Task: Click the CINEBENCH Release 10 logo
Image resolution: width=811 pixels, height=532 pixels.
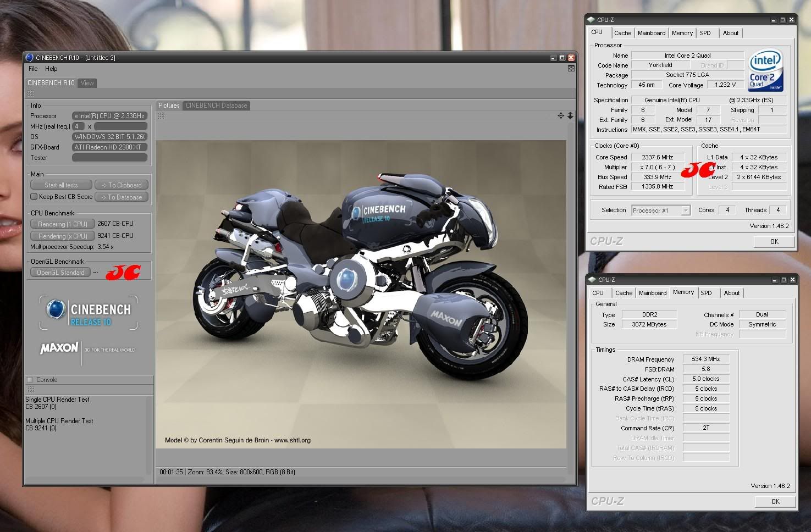Action: tap(89, 313)
